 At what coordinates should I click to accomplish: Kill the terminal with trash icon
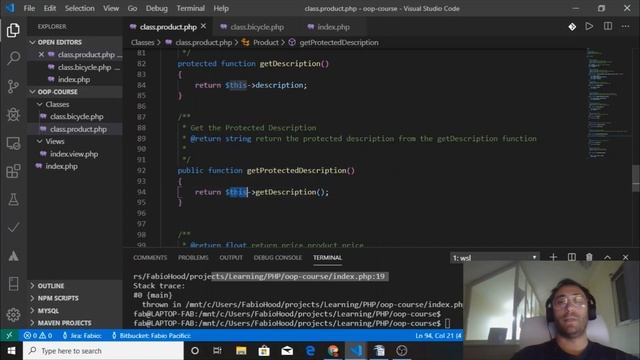589,257
